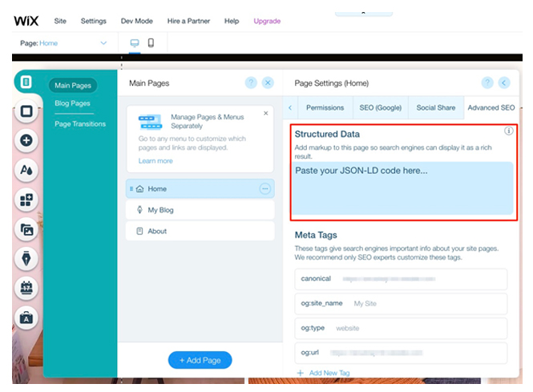The width and height of the screenshot is (533, 392).
Task: Dismiss the Manage Pages & Menus notice
Action: pyautogui.click(x=266, y=113)
